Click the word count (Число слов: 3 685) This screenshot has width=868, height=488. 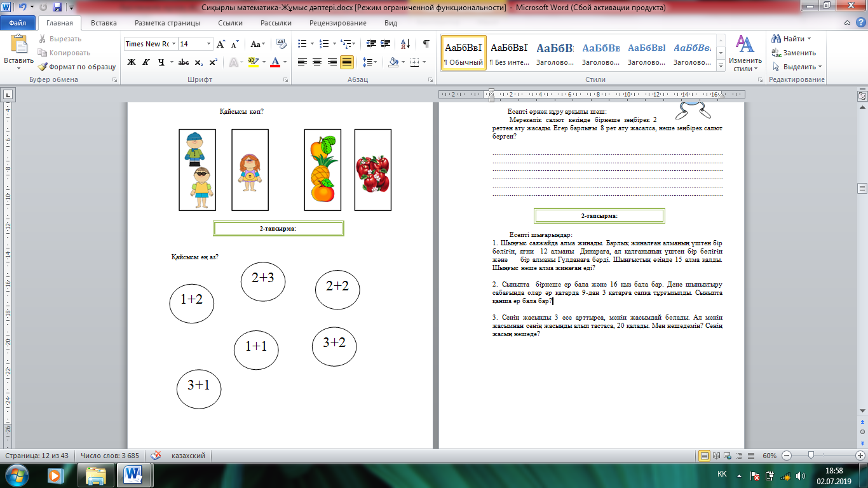point(109,456)
